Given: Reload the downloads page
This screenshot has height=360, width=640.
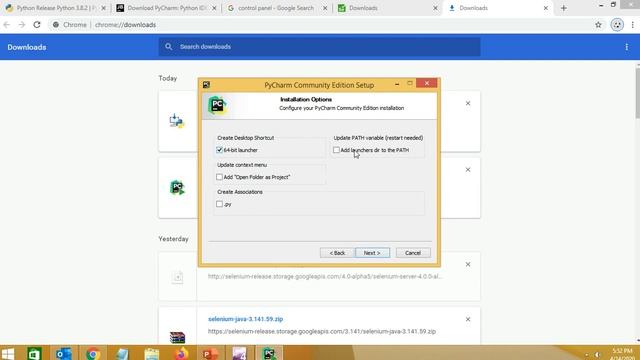Looking at the screenshot, I should pyautogui.click(x=37, y=25).
